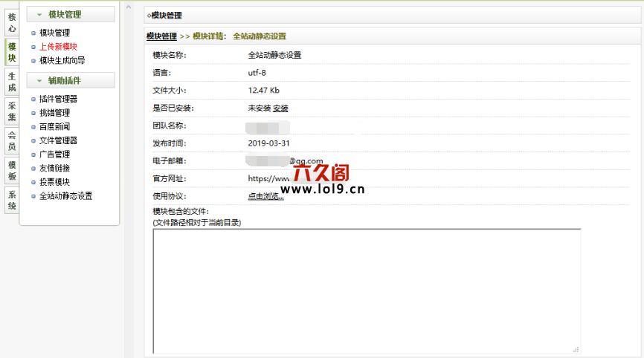Go to 挑错管理 in the sidebar
Image resolution: width=644 pixels, height=358 pixels.
[x=54, y=113]
